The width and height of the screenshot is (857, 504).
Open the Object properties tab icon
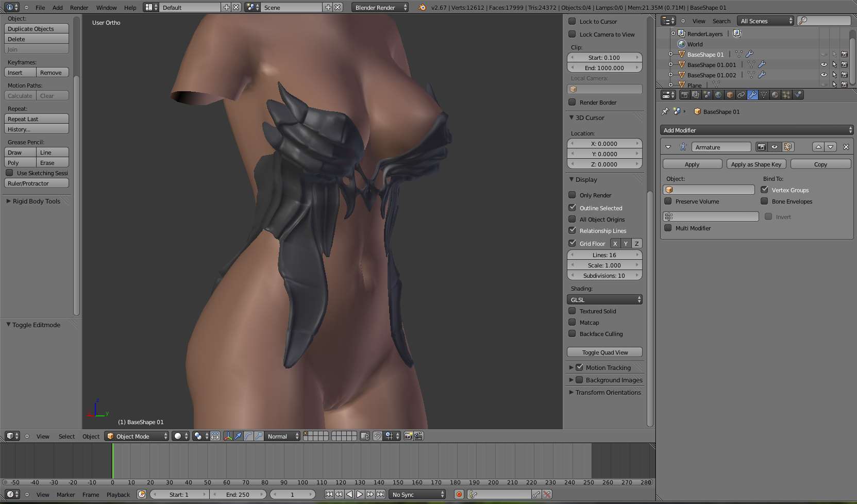[729, 95]
